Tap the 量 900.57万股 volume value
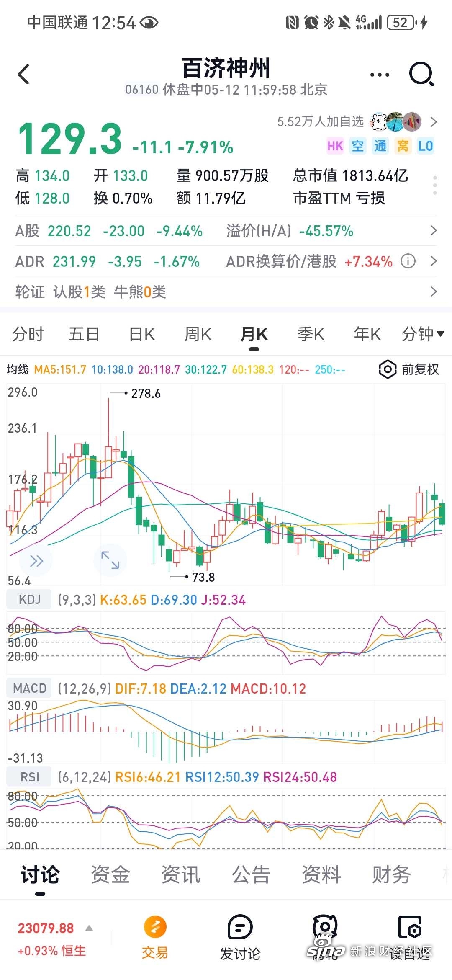452x980 pixels. 223,175
